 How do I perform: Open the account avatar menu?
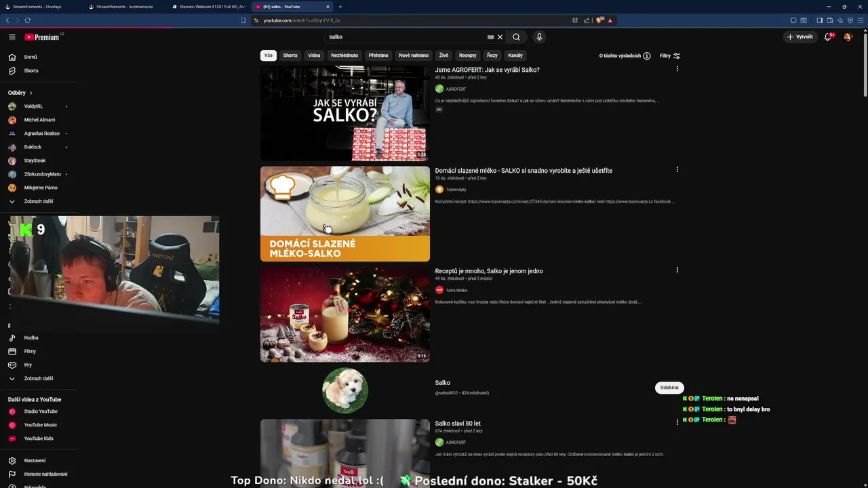pyautogui.click(x=848, y=37)
